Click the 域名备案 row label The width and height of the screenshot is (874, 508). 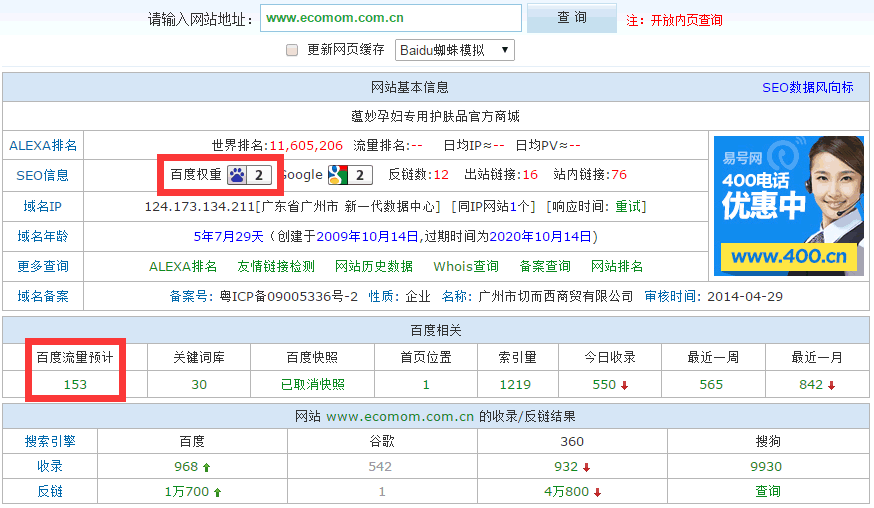[x=43, y=297]
